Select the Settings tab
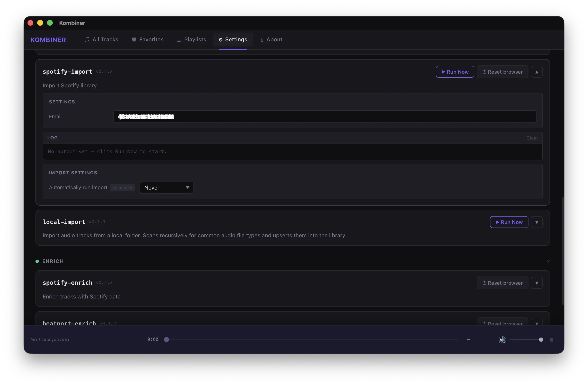The width and height of the screenshot is (588, 385). tap(233, 39)
